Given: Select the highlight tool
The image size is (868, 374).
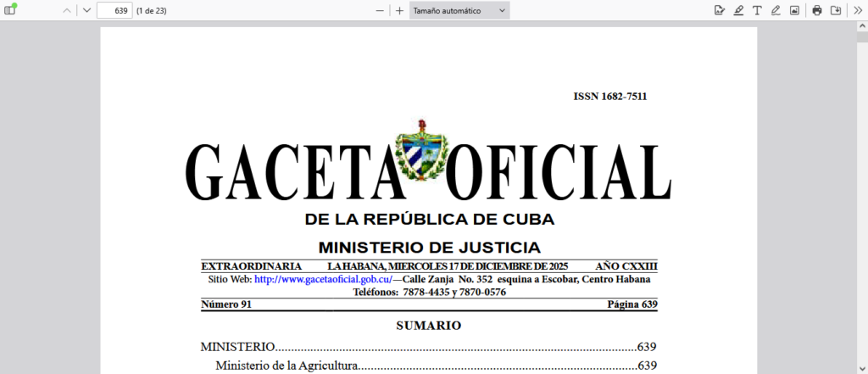Looking at the screenshot, I should pos(738,10).
